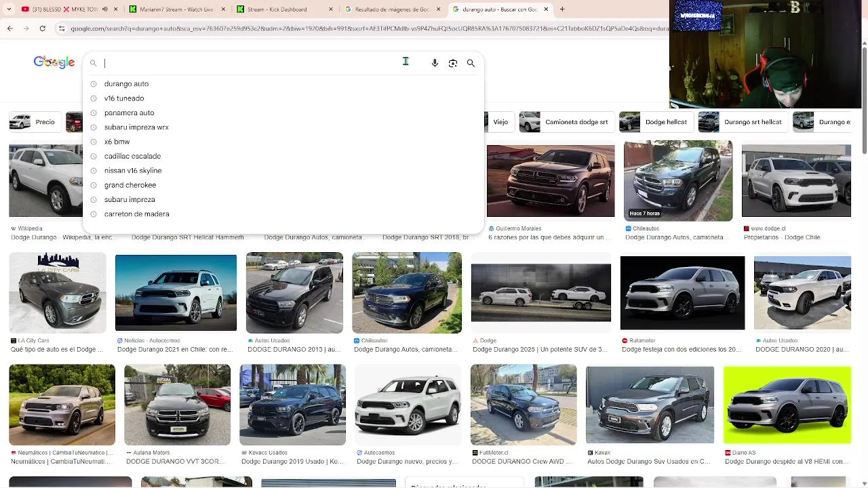Open 'DODGE DURANGO 2013' Autos Usados link
Image resolution: width=868 pixels, height=488 pixels.
pos(294,350)
